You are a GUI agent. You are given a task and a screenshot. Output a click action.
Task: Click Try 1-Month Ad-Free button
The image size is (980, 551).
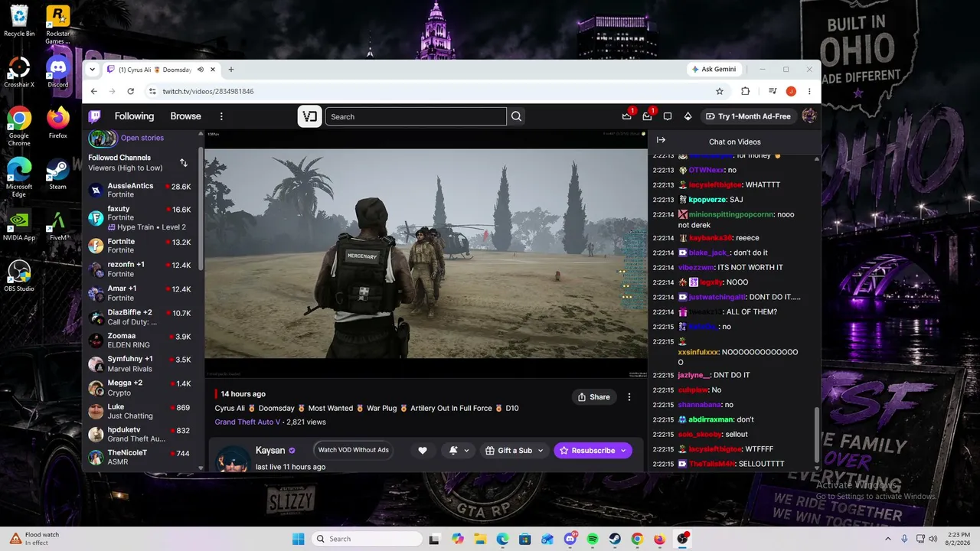[x=748, y=116]
